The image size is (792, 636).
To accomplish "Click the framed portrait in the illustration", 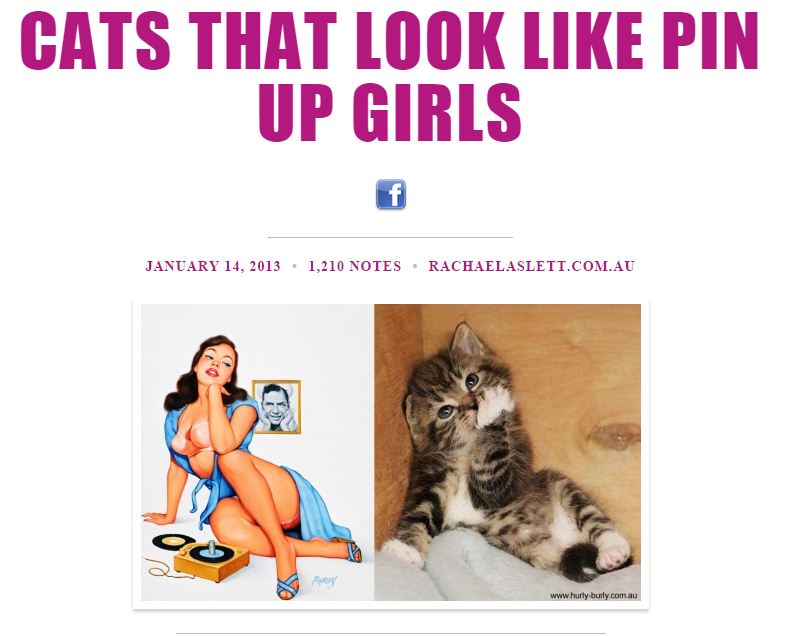I will (276, 407).
